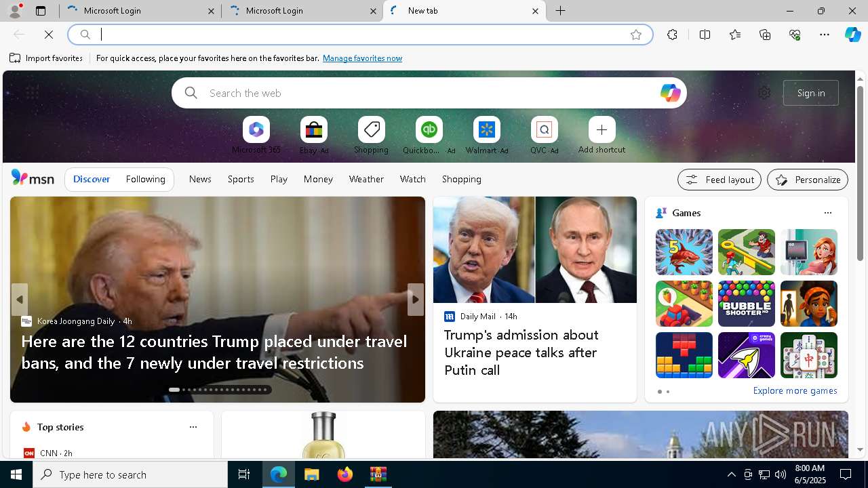Close the New tab tab
The width and height of the screenshot is (868, 488).
click(535, 11)
